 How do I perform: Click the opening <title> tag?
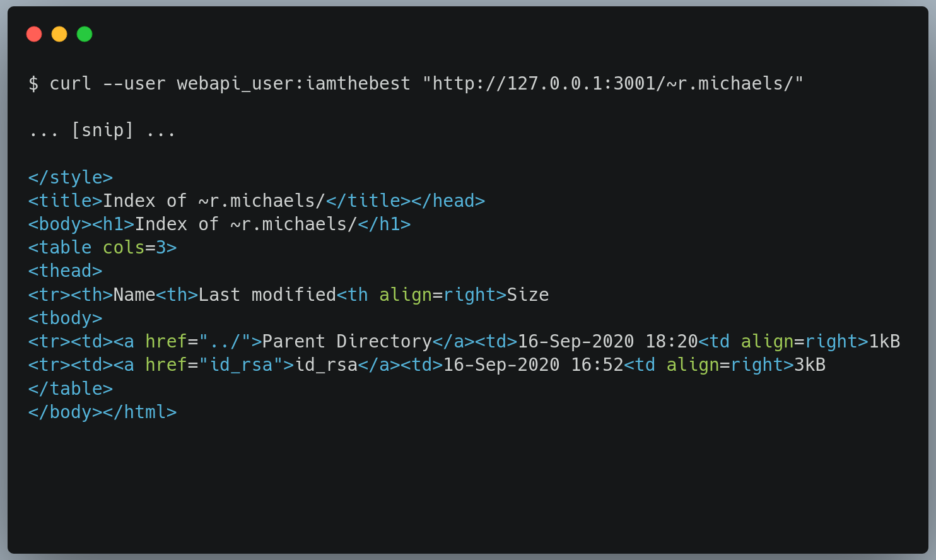[x=66, y=201]
